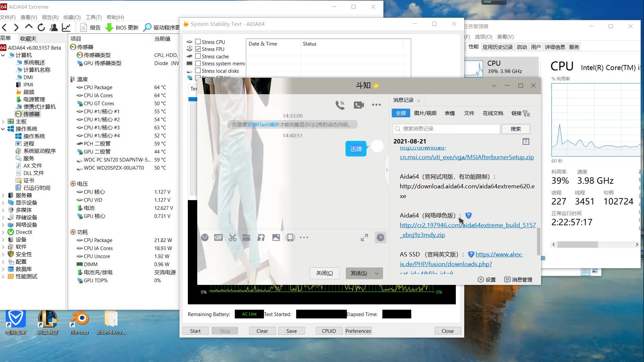
Task: Click the AIDA64 forward navigation arrow
Action: click(x=16, y=27)
